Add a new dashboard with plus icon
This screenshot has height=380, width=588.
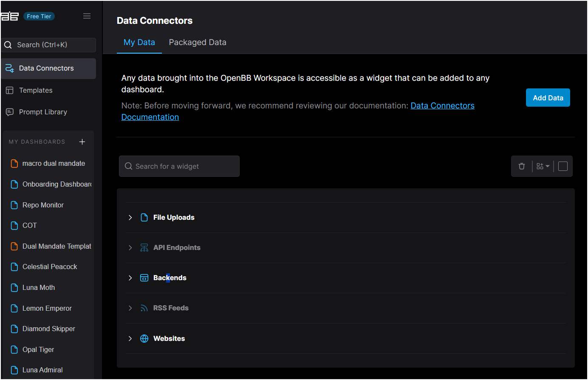point(82,142)
